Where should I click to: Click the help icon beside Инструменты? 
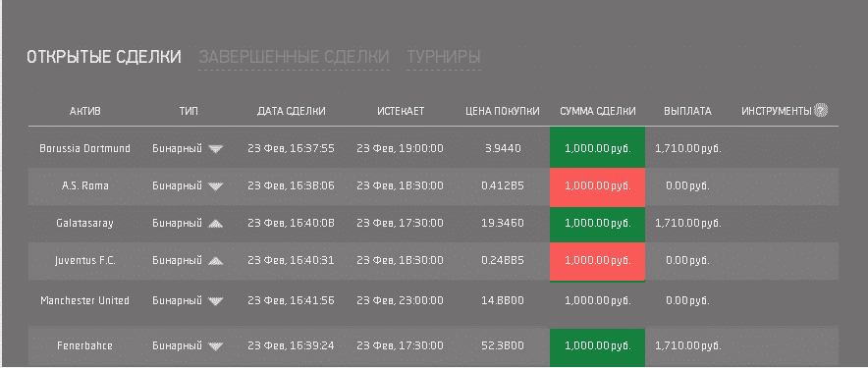[x=821, y=111]
